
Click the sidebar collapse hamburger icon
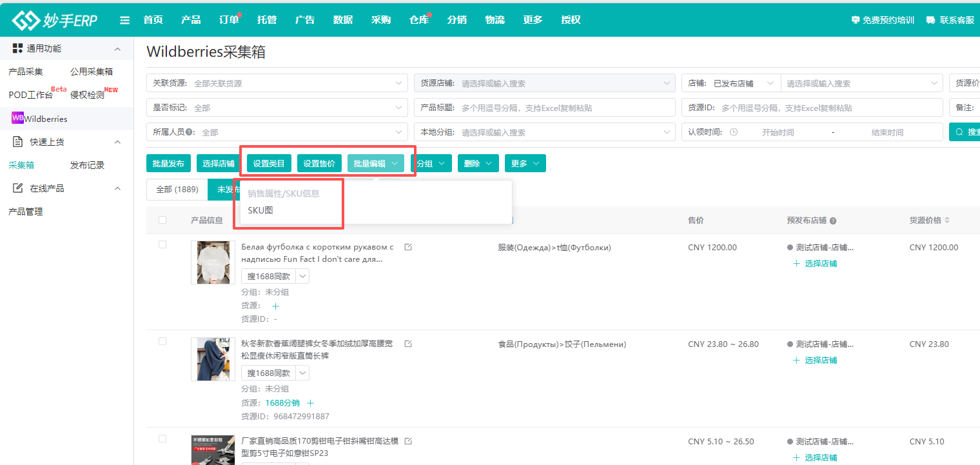(x=125, y=20)
